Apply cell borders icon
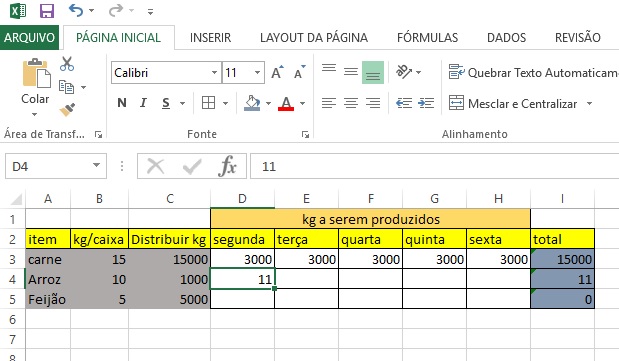619x361 pixels. click(208, 103)
